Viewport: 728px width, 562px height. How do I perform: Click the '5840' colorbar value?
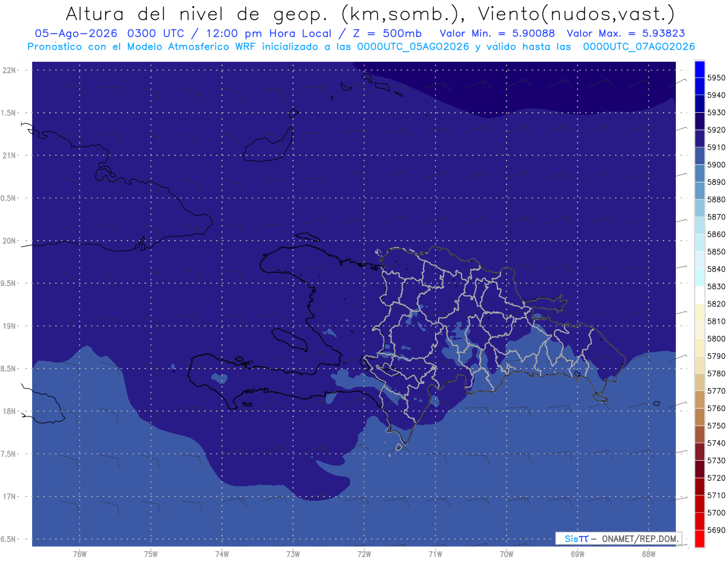coord(716,269)
